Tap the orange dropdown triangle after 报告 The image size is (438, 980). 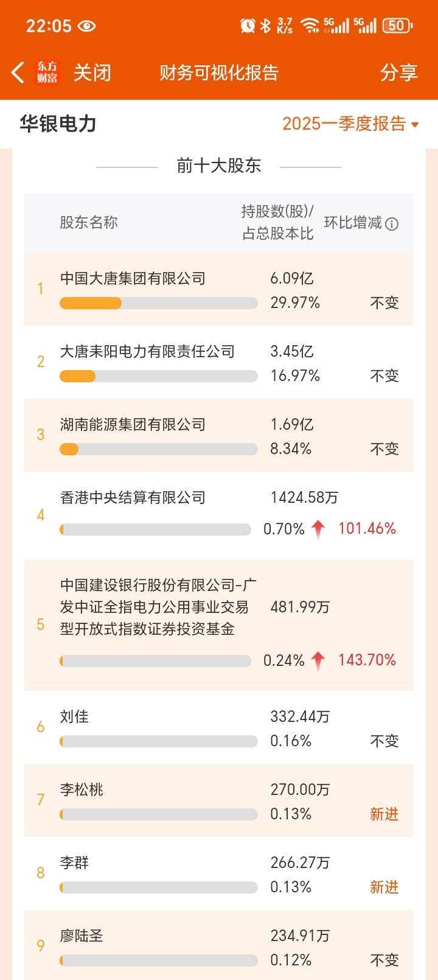pyautogui.click(x=415, y=125)
